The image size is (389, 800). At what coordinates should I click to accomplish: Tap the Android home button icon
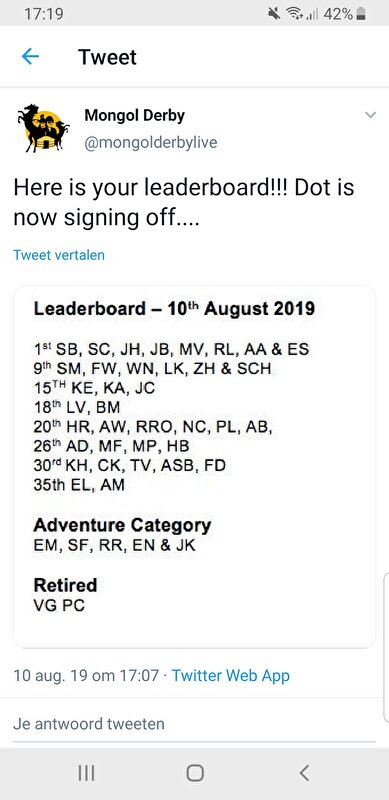195,773
